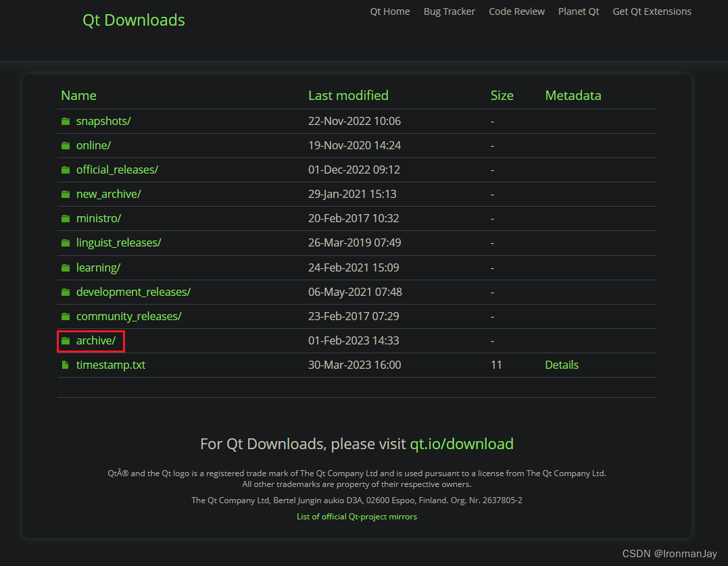Open Get Qt Extensions navigation link
This screenshot has width=728, height=566.
(x=652, y=11)
